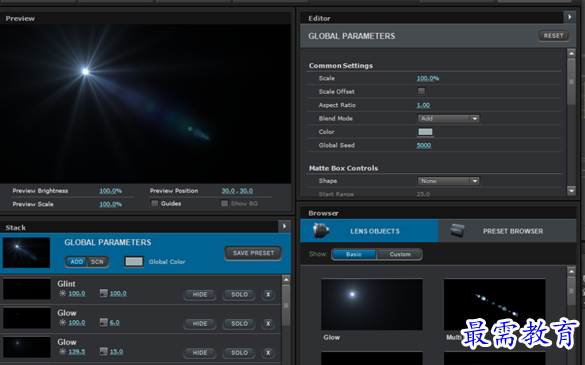This screenshot has height=365, width=585.
Task: Click the Glint brightness star icon
Action: (x=62, y=293)
